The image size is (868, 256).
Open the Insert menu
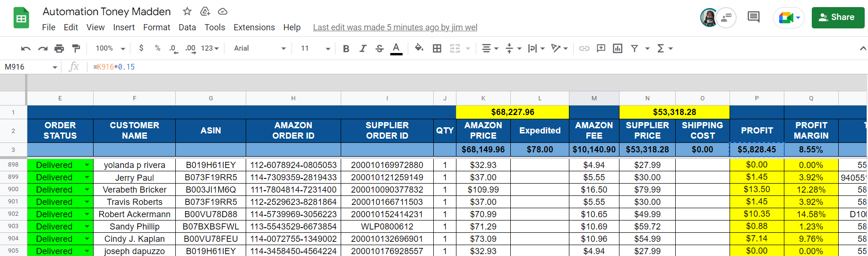[124, 27]
